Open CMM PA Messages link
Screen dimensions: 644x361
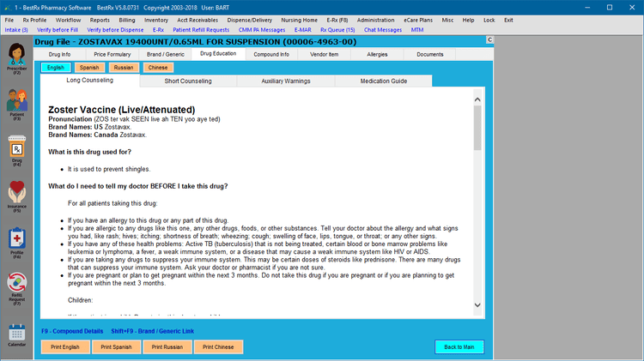[x=262, y=30]
